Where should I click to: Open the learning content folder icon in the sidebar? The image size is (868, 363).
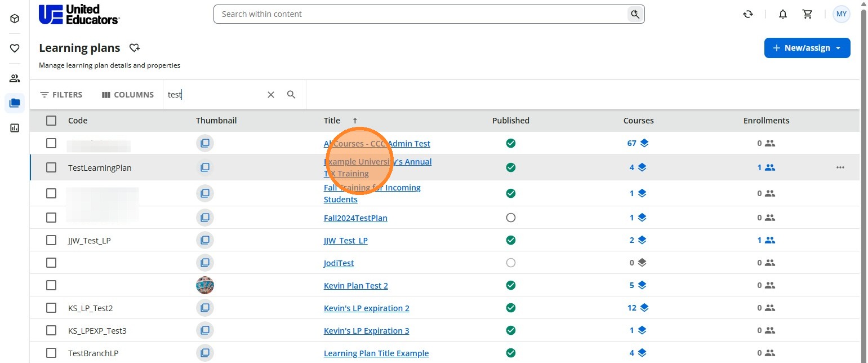tap(15, 103)
